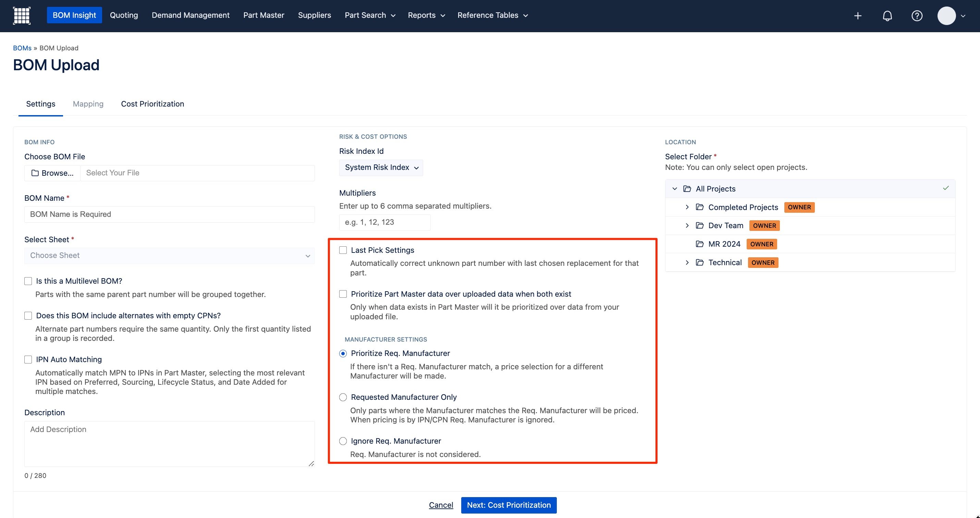
Task: Select Requested Manufacturer Only radio
Action: coord(343,397)
